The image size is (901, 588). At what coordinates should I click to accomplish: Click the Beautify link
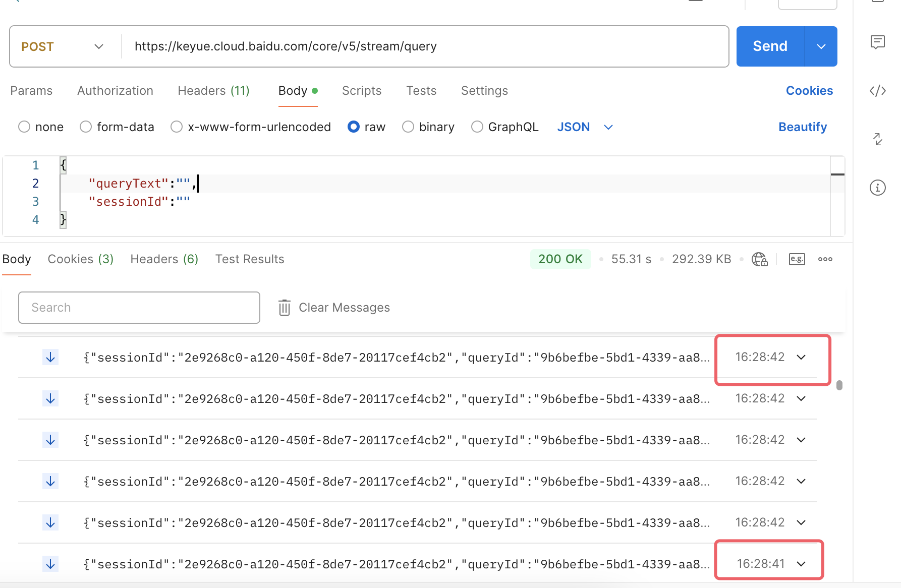click(803, 127)
